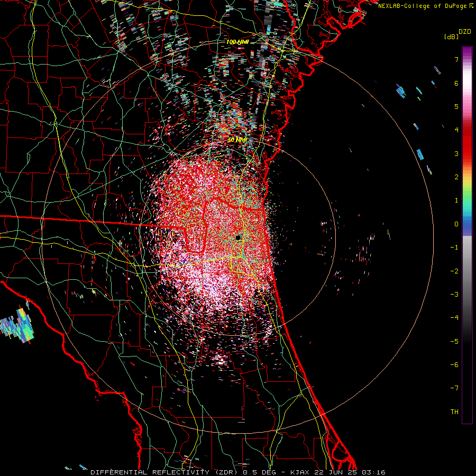Click the '100 NMI' range ring label

coord(237,42)
